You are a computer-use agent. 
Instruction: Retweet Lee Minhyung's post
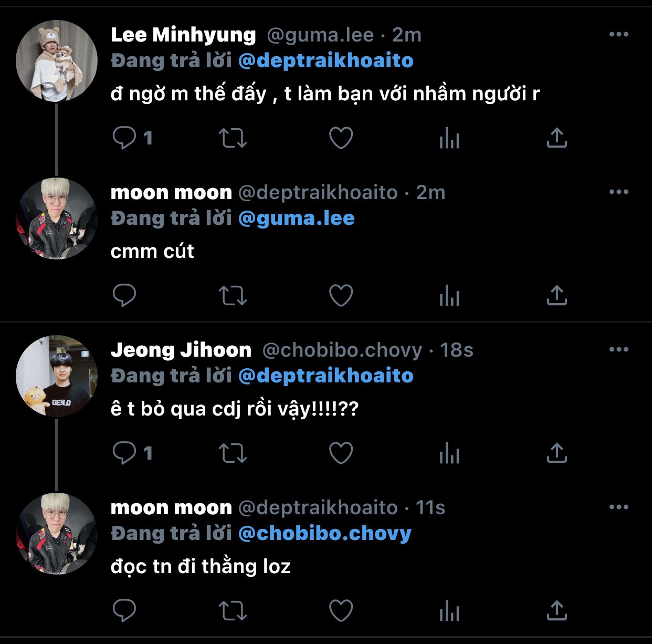[x=233, y=138]
